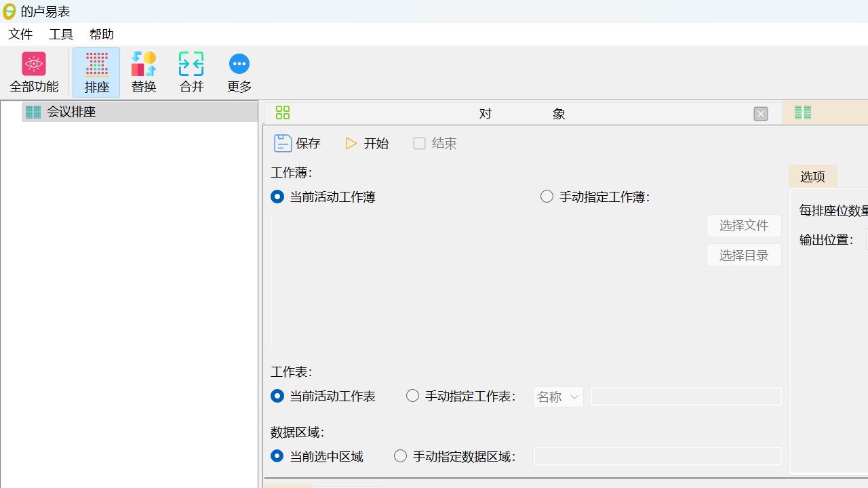Click the worksheet name input field
Image resolution: width=868 pixels, height=488 pixels.
coord(686,396)
